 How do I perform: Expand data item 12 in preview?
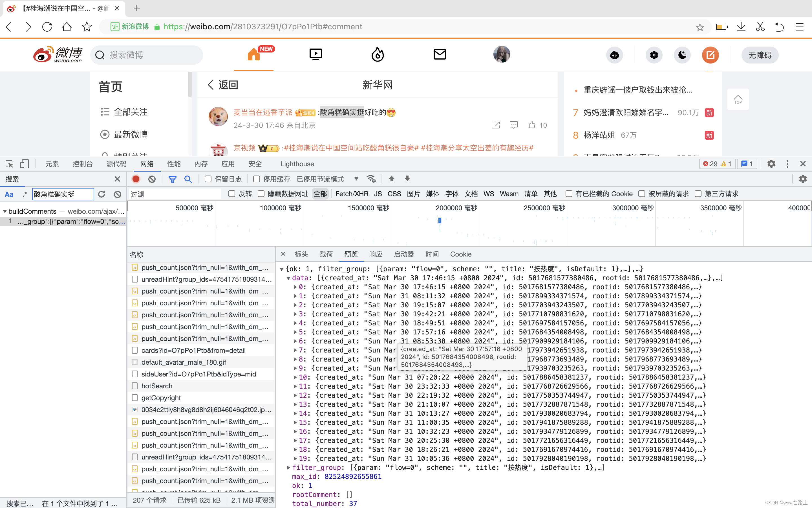pos(295,395)
